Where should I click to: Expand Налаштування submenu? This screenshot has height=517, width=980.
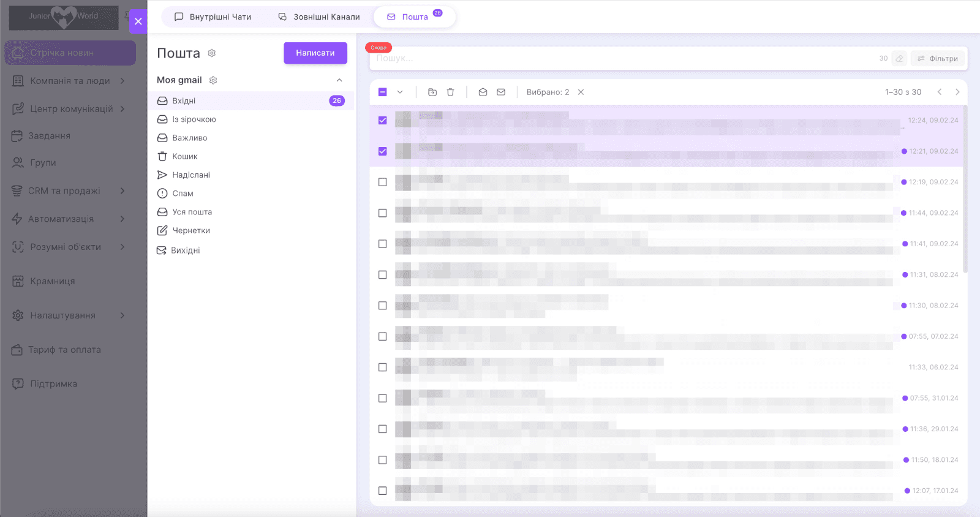(x=123, y=315)
